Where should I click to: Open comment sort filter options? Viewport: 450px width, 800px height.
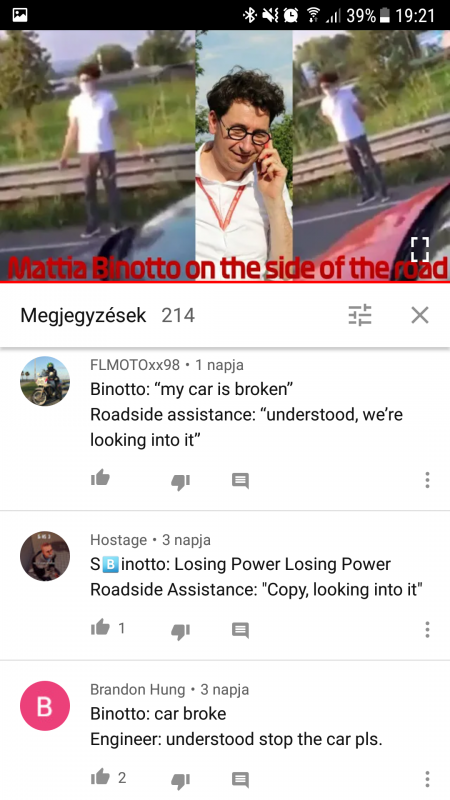click(360, 315)
